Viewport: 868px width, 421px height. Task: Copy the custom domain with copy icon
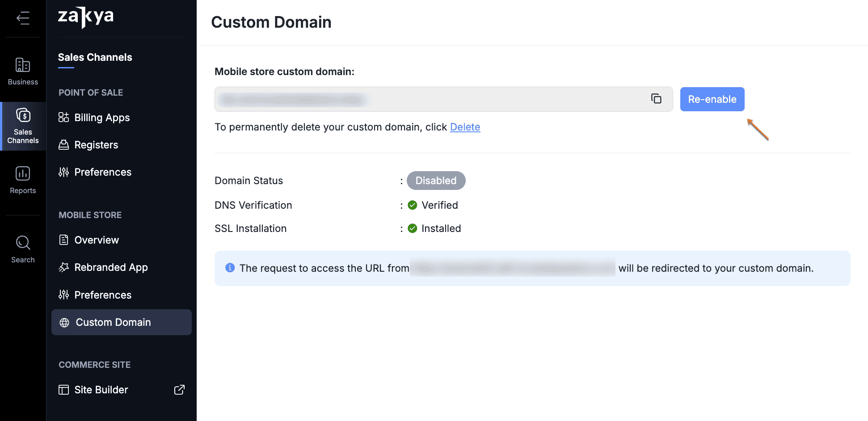(656, 99)
